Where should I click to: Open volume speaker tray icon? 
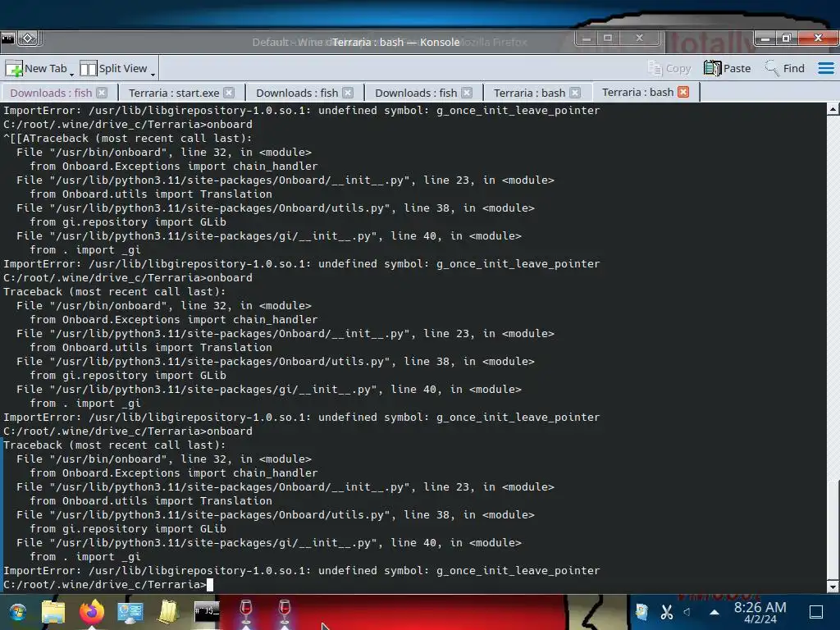point(687,611)
